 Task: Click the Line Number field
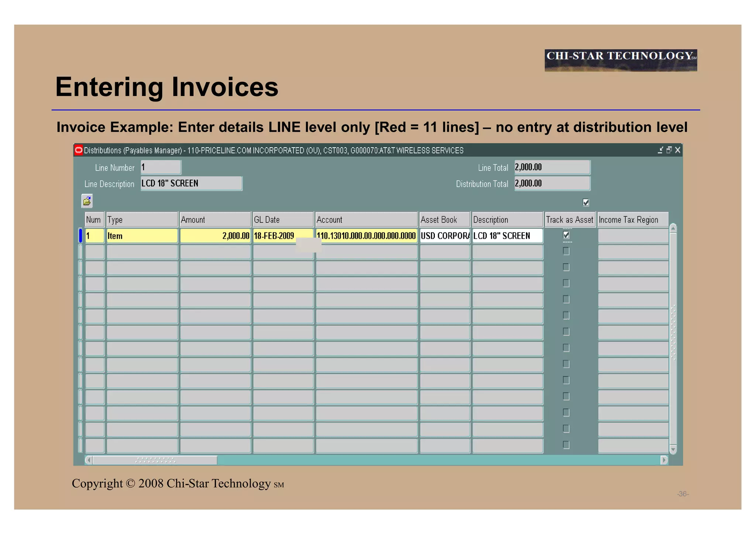(x=161, y=167)
